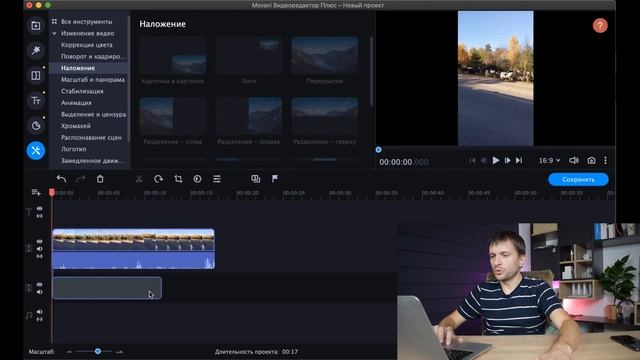
Task: Click the timeline Масштаб zoom slider handle
Action: [x=98, y=351]
